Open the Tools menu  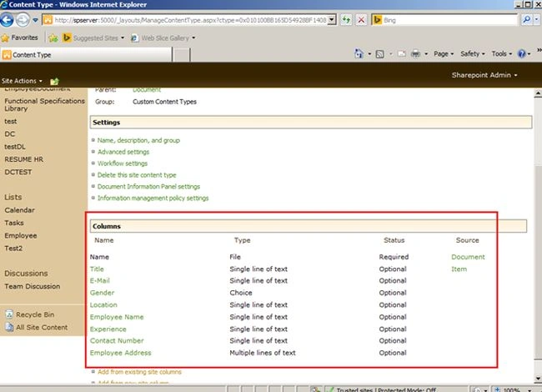501,54
